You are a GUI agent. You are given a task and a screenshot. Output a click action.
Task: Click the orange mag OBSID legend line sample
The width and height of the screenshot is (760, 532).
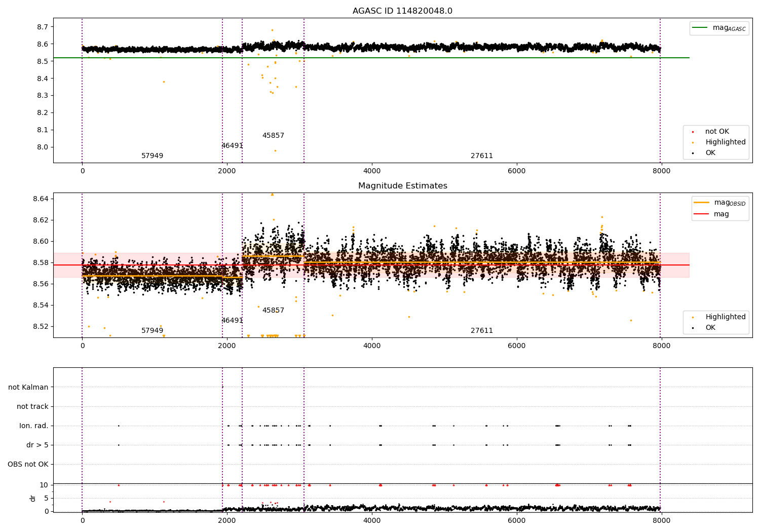701,203
